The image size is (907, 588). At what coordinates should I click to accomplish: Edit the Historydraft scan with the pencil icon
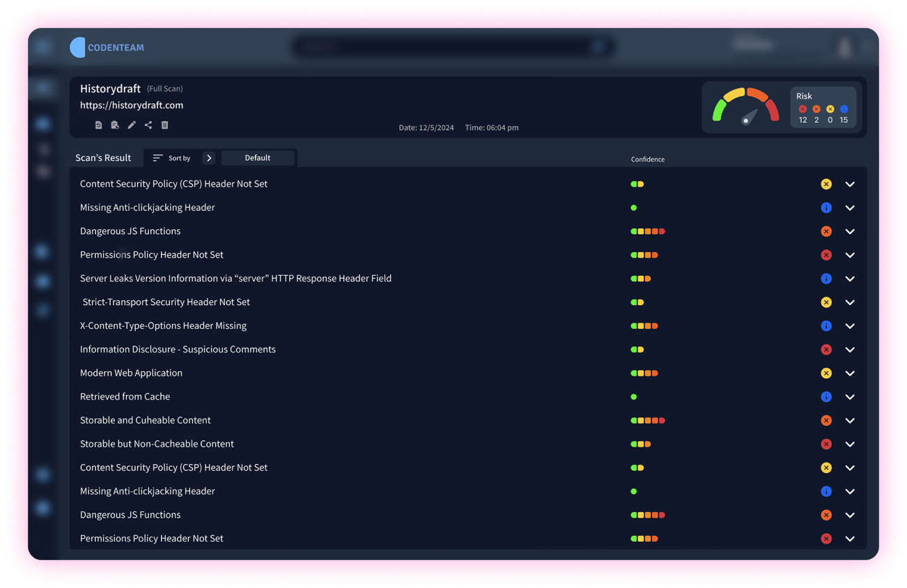tap(132, 125)
